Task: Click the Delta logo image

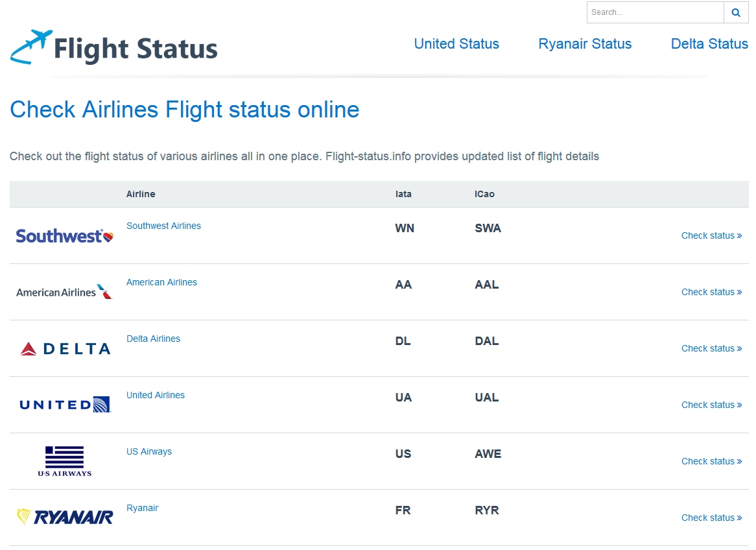Action: [x=65, y=348]
